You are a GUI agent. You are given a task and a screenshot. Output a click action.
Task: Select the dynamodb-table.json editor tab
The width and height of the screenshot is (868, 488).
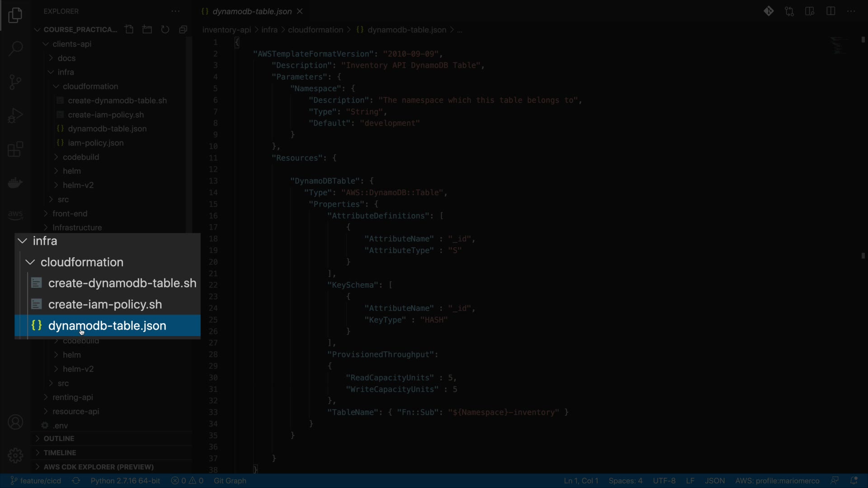click(x=251, y=12)
